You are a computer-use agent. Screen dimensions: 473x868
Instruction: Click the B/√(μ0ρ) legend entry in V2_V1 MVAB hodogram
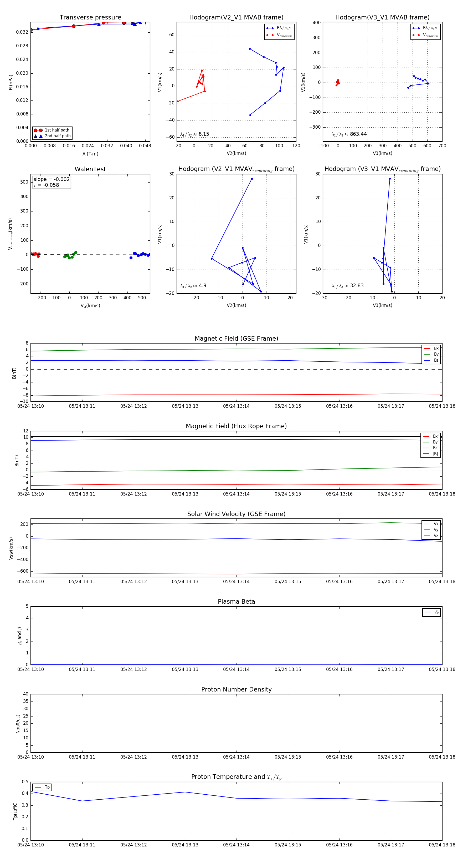click(279, 28)
